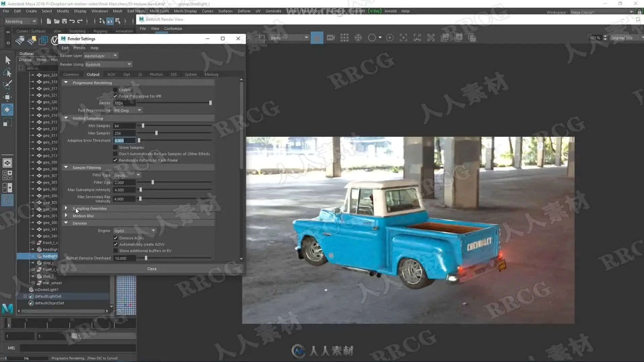Click the crop region icon beside persp
The width and height of the screenshot is (644, 362).
click(262, 38)
